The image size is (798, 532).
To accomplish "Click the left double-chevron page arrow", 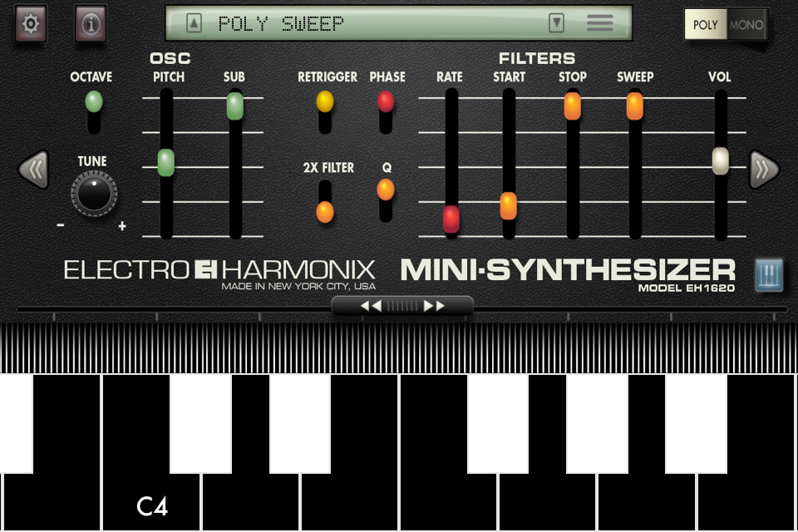I will [33, 170].
